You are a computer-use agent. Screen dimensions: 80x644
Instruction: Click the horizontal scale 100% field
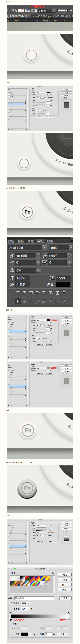coord(63,278)
